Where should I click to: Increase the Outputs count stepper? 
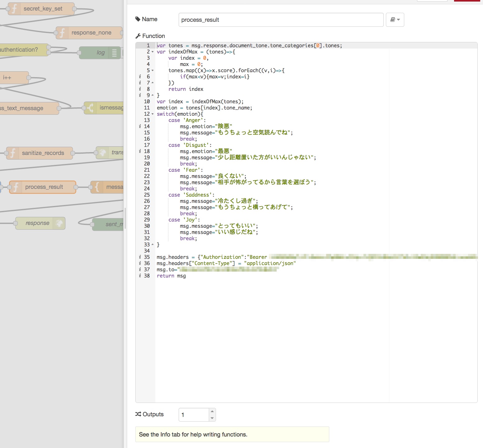pyautogui.click(x=212, y=411)
